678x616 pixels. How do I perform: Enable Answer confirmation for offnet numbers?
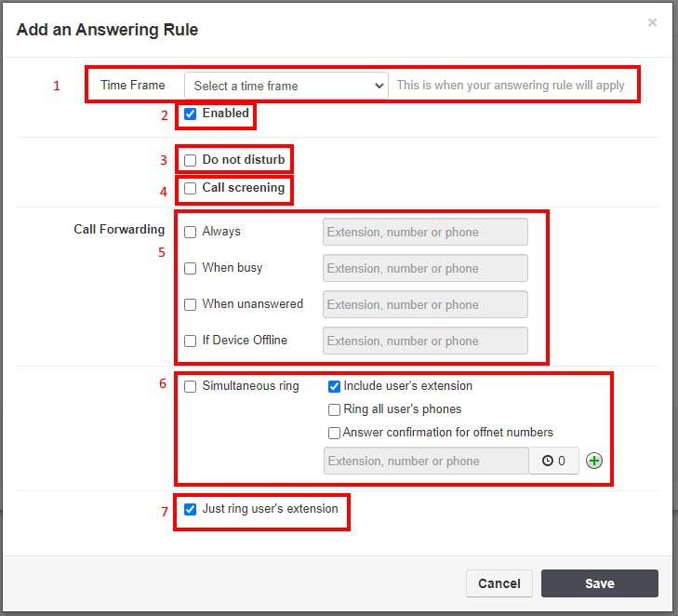334,433
